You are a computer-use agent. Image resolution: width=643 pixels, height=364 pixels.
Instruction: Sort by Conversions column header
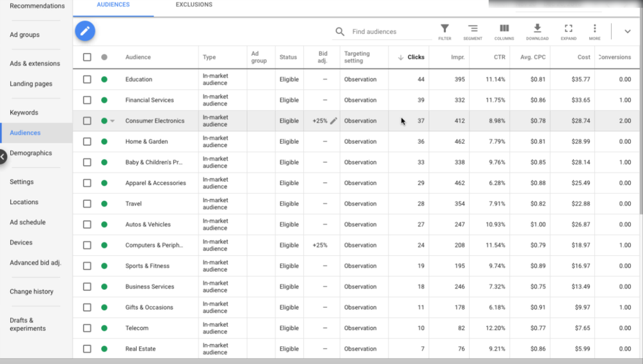tap(615, 57)
